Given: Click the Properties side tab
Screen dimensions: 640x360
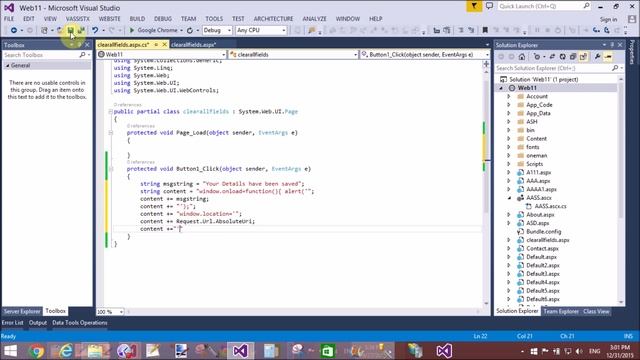Looking at the screenshot, I should (x=633, y=52).
